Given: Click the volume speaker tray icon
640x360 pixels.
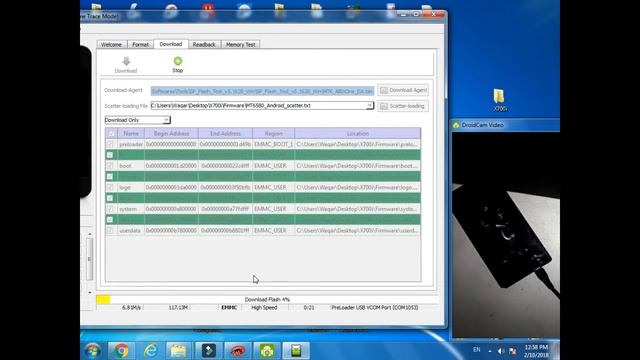Looking at the screenshot, I should (x=501, y=351).
